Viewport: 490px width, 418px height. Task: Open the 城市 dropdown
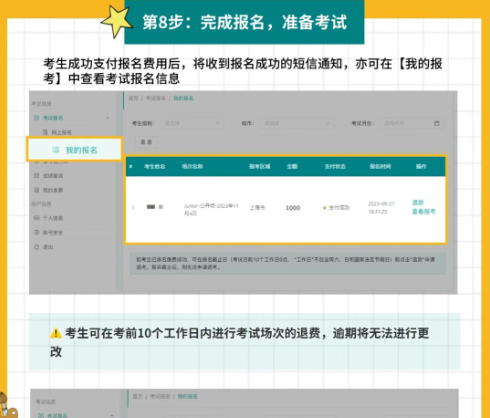(296, 123)
